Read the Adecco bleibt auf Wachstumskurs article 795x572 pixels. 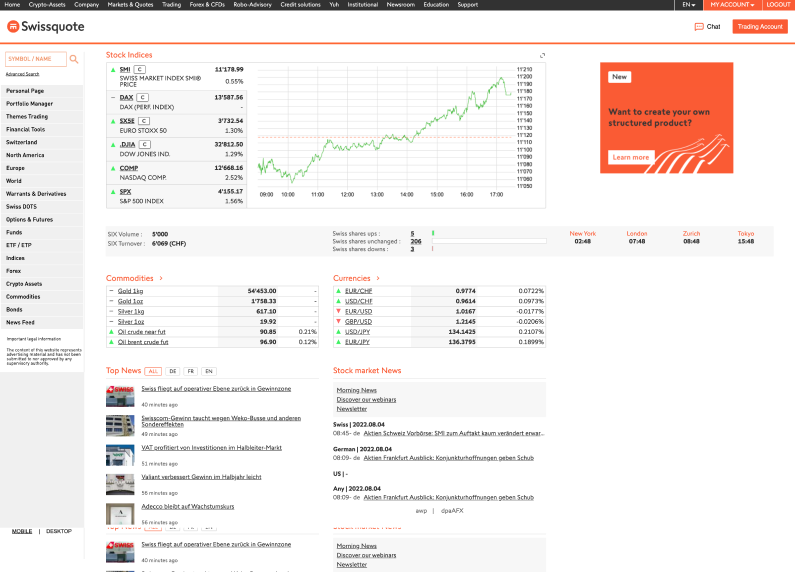(x=188, y=507)
